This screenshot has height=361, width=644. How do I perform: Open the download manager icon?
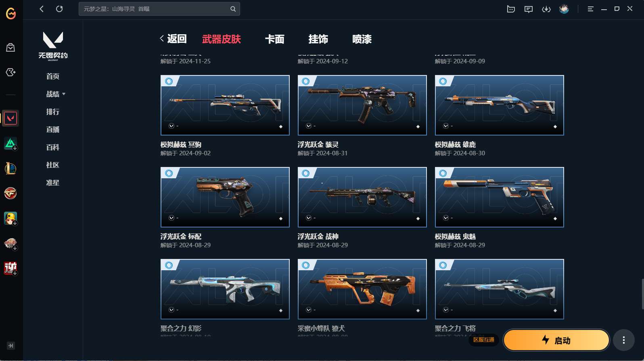click(x=546, y=9)
